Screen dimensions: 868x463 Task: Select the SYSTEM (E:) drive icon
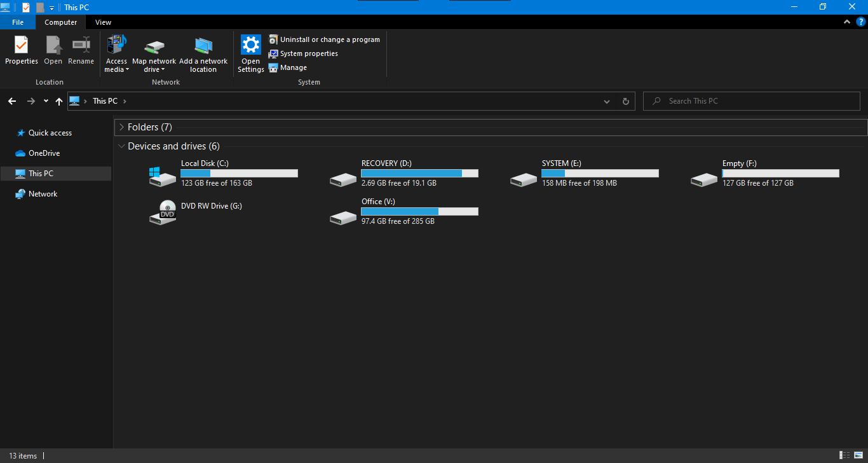point(524,180)
